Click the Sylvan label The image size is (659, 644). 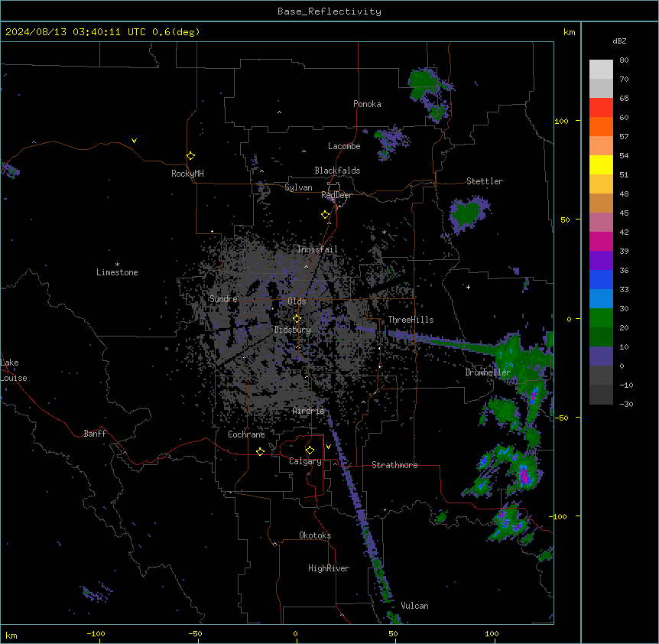[298, 187]
